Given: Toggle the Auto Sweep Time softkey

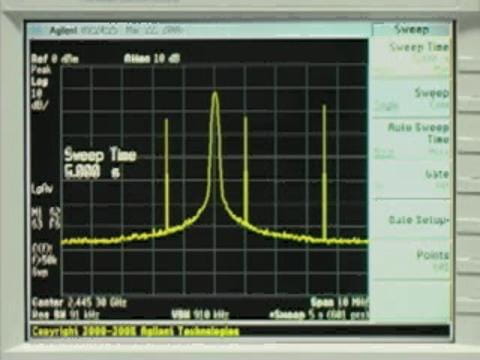Looking at the screenshot, I should pos(411,139).
